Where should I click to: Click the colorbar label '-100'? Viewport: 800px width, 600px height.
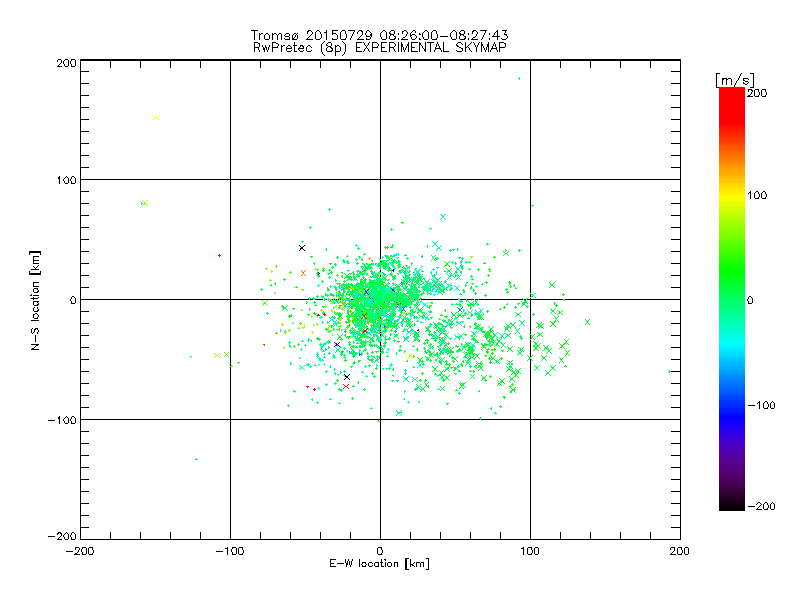point(761,405)
